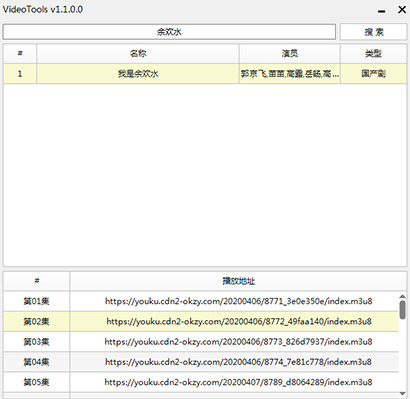Focus the search field containing 余欢水
The height and width of the screenshot is (399, 410).
coord(169,32)
